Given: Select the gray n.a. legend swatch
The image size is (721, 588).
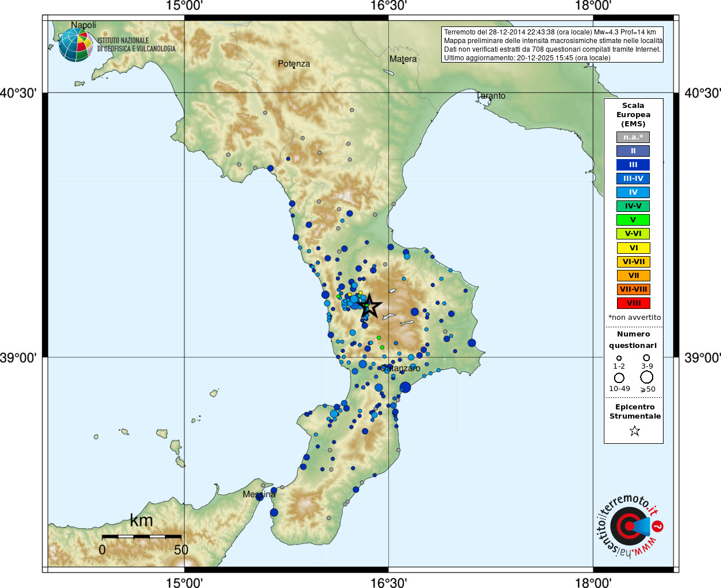Looking at the screenshot, I should click(633, 137).
